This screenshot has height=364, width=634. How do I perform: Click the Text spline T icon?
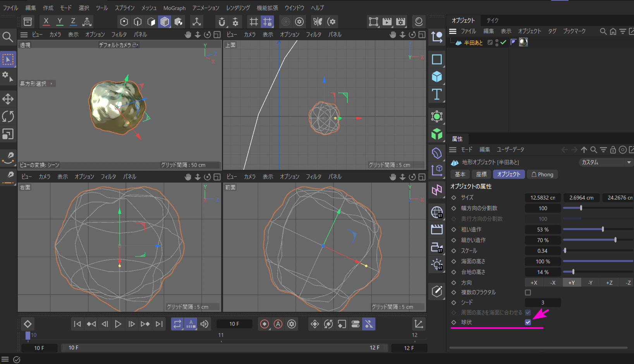click(437, 94)
